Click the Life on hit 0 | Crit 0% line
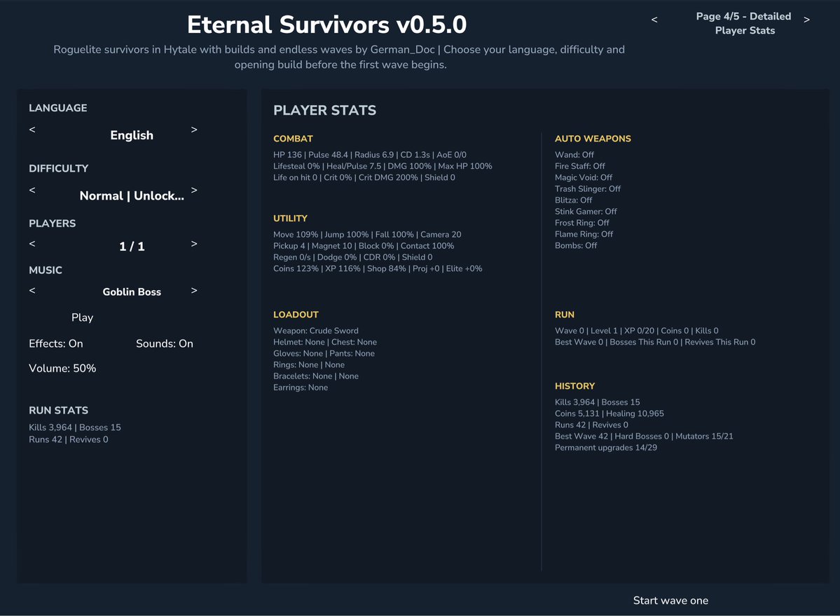840x616 pixels. pos(364,177)
